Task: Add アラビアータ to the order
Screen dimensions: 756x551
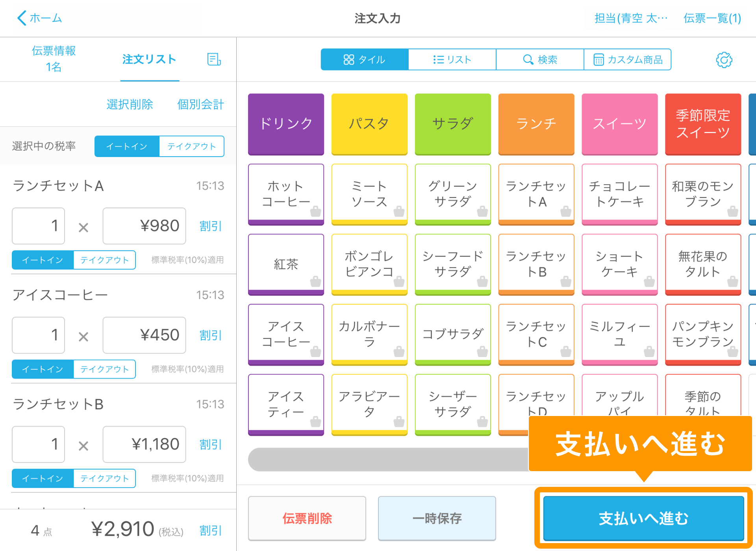Action: click(369, 404)
